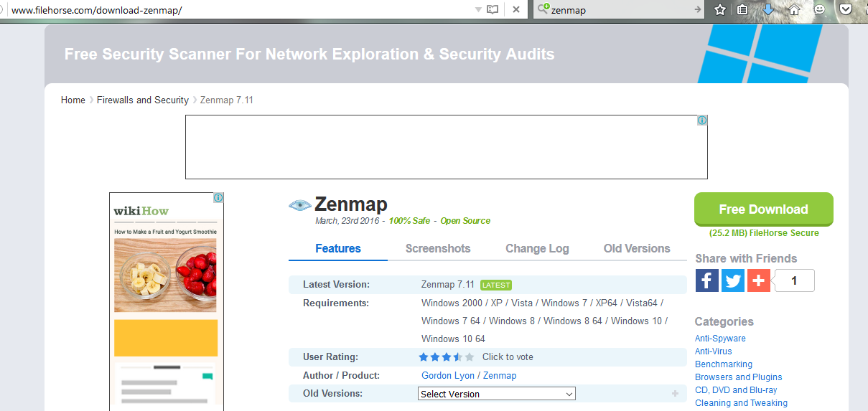This screenshot has height=411, width=868.
Task: Switch to the Features tab
Action: 338,248
